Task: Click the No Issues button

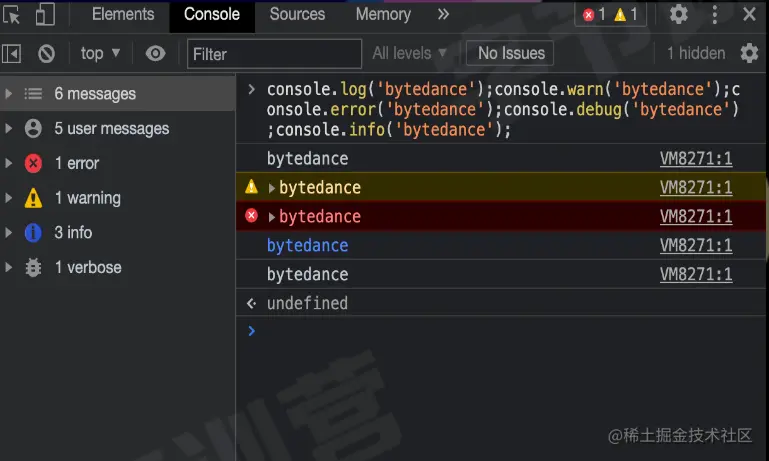Action: pos(510,53)
